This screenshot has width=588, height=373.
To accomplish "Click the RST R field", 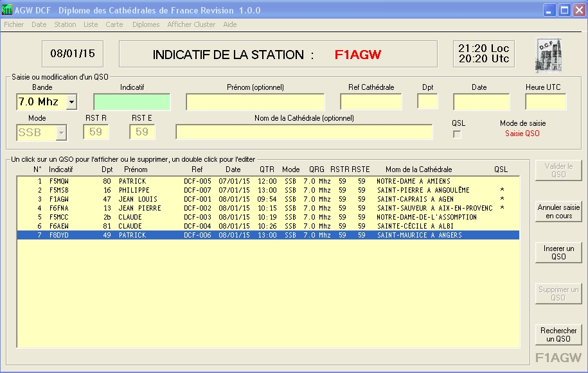I will coord(96,132).
